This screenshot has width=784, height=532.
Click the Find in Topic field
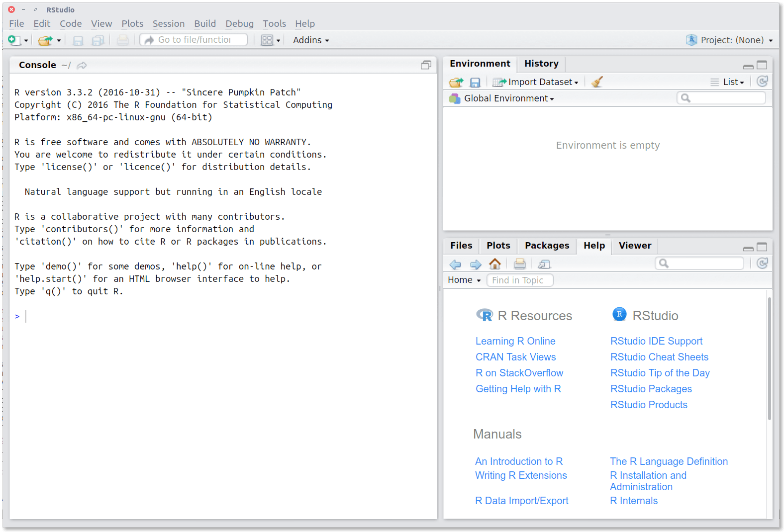(520, 280)
